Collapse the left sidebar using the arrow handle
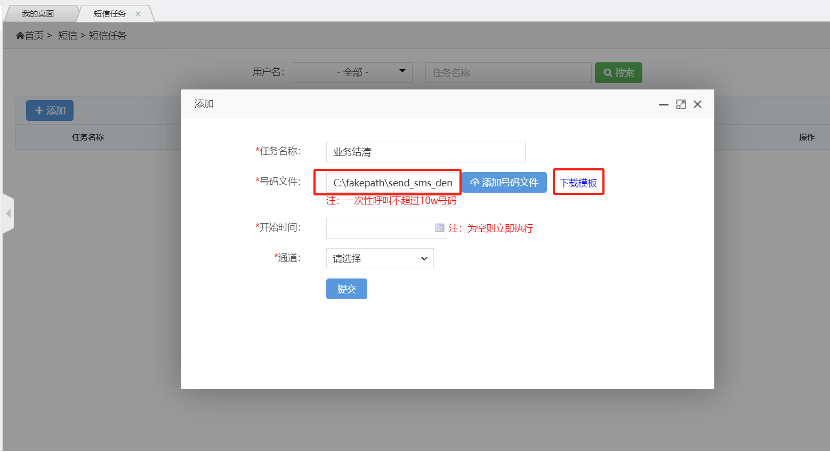This screenshot has height=452, width=830. point(7,214)
